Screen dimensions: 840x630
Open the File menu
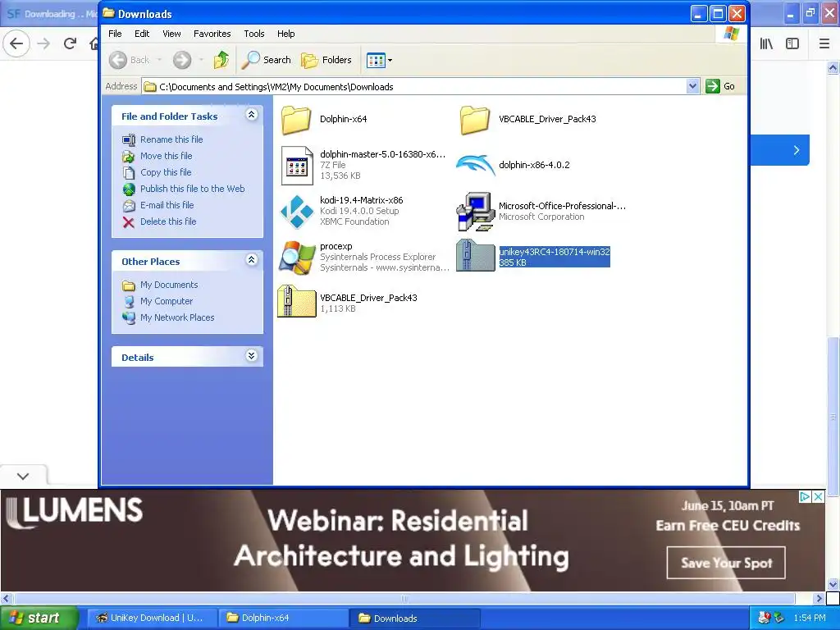click(x=115, y=33)
